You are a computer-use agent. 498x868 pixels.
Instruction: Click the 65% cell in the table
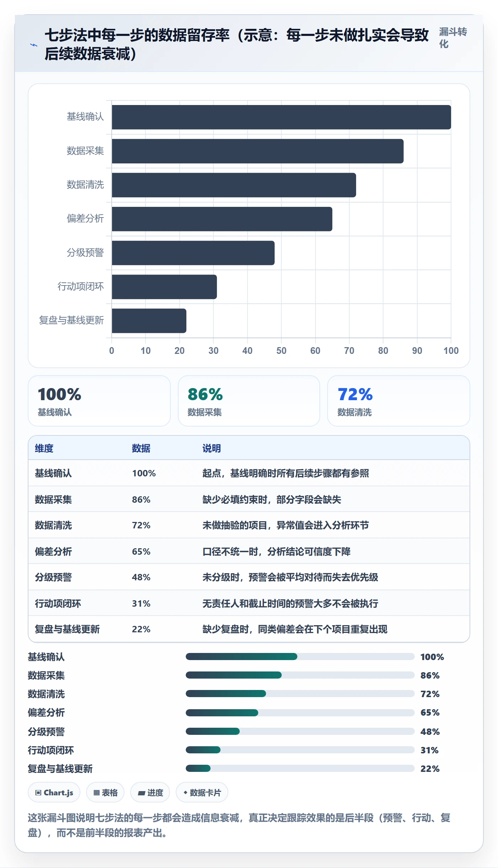point(141,551)
